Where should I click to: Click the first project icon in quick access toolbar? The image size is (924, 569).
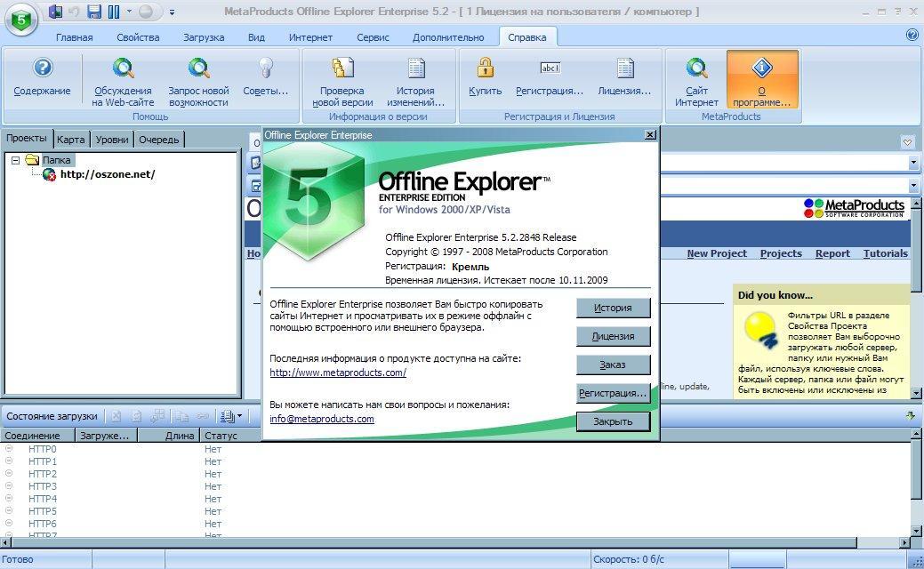[x=55, y=12]
